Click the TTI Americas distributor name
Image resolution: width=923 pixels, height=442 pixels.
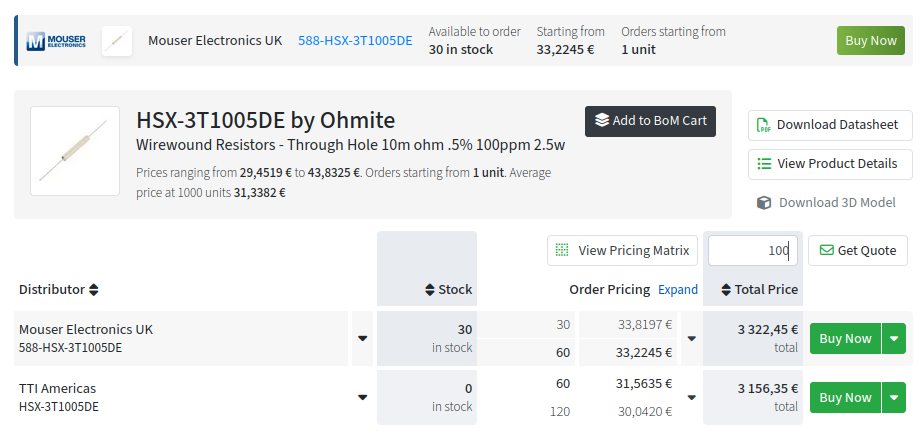57,388
